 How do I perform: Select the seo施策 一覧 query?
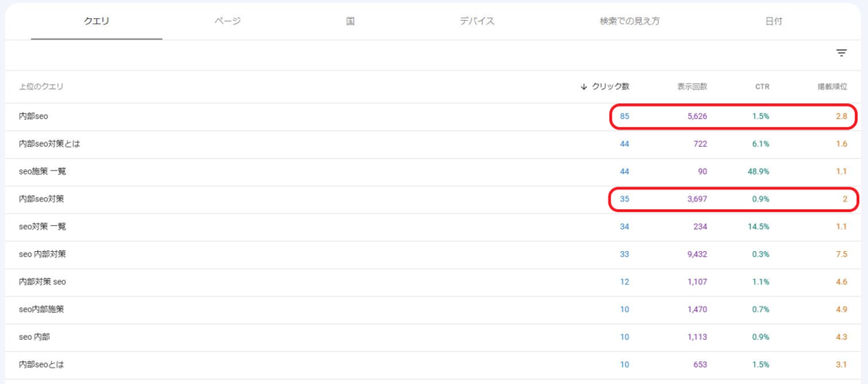[x=42, y=172]
